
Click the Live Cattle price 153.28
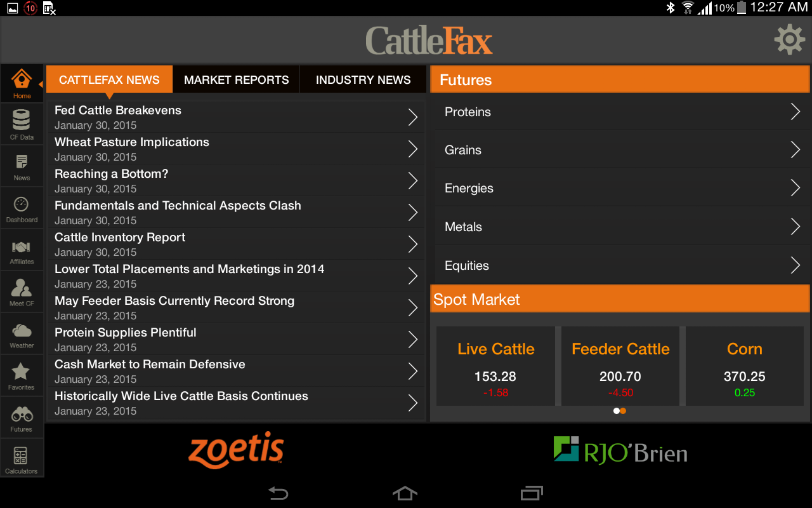click(495, 377)
